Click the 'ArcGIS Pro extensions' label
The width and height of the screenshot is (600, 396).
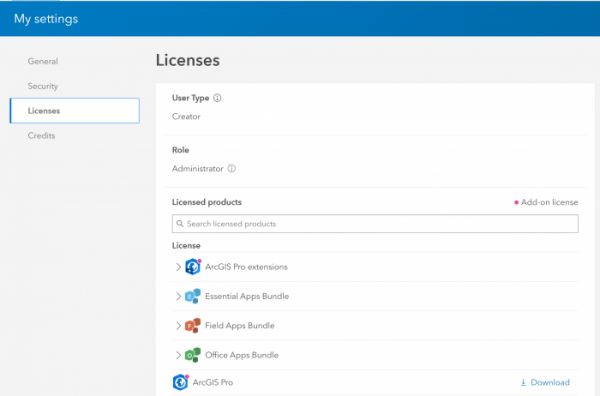246,267
